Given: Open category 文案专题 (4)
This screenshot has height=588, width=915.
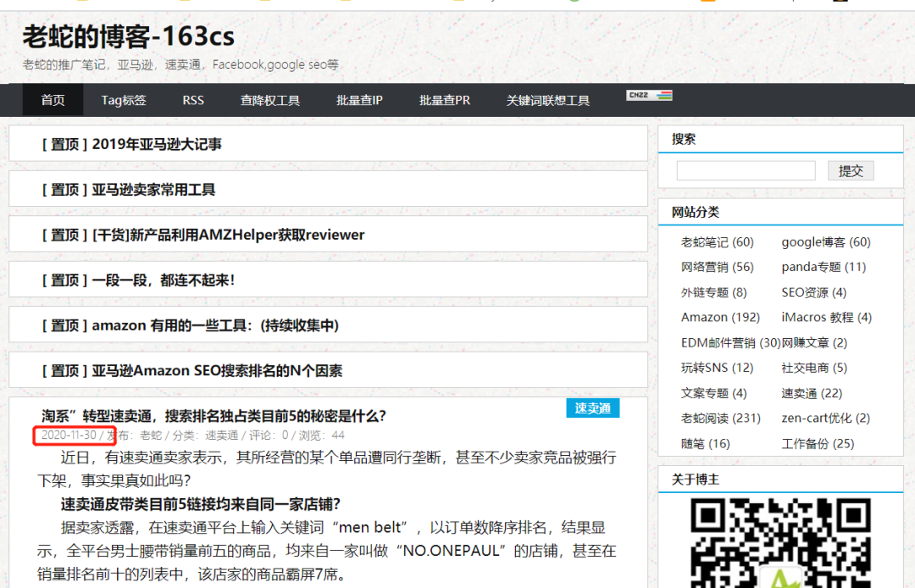Looking at the screenshot, I should tap(713, 393).
